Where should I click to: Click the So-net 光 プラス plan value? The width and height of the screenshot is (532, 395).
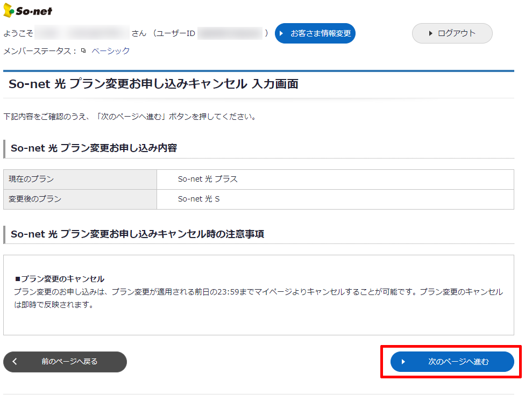click(208, 179)
